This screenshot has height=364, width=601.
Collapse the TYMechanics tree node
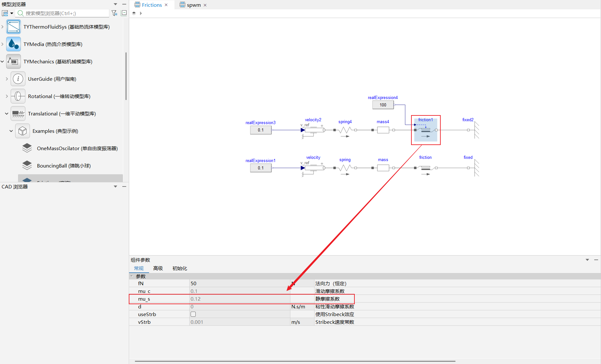[2, 61]
